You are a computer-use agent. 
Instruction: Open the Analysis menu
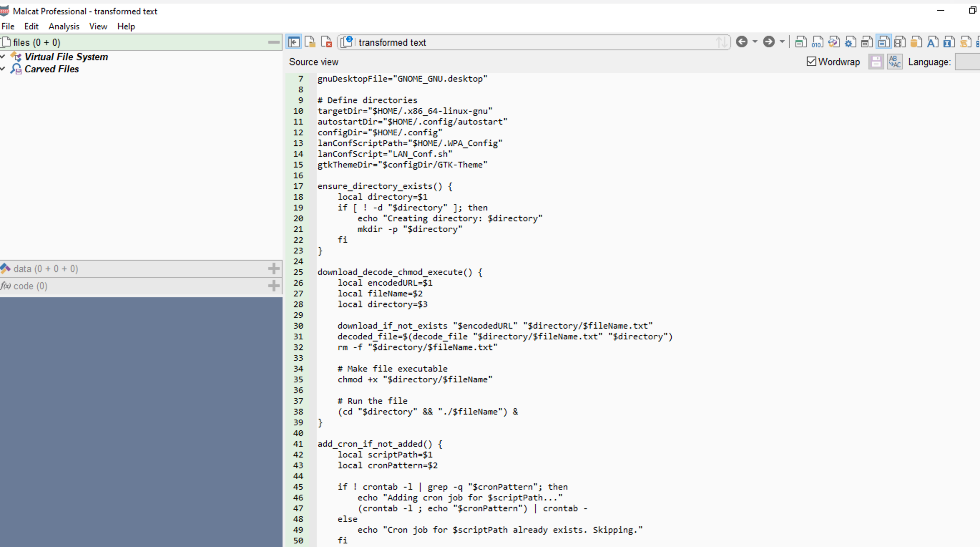[x=64, y=26]
